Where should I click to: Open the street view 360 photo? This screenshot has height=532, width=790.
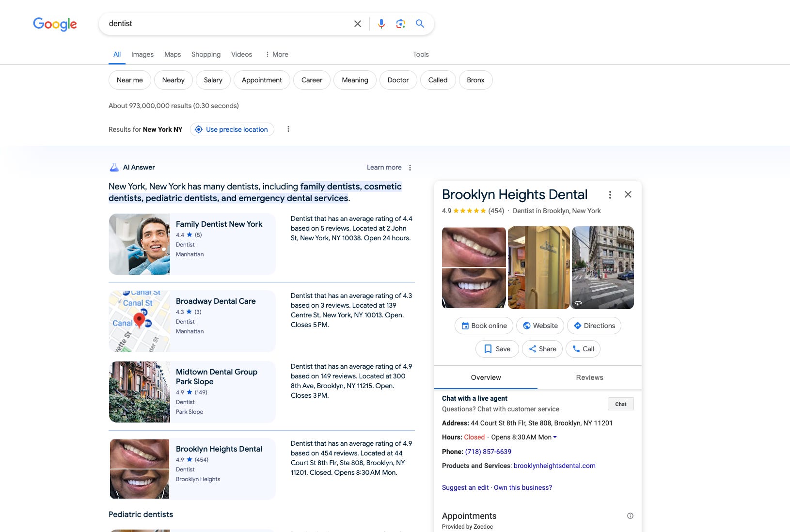(x=603, y=267)
